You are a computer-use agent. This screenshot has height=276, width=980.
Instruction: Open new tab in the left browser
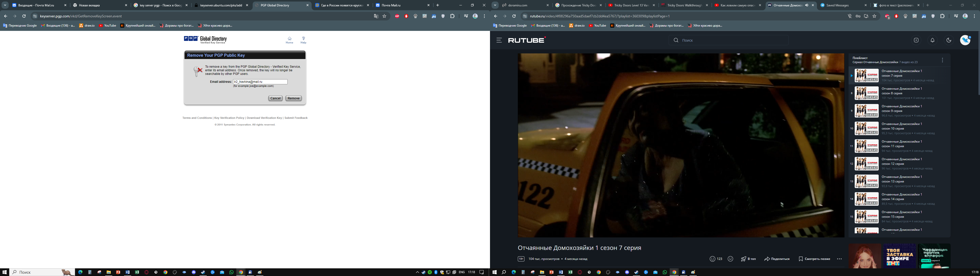pos(437,5)
